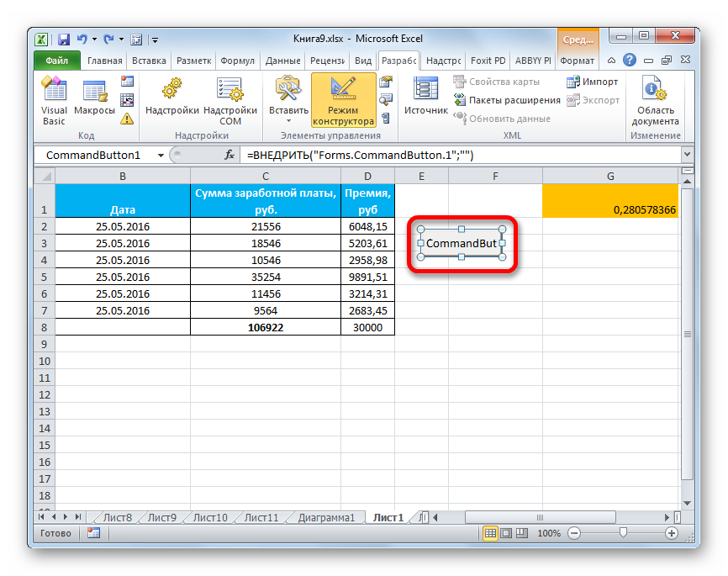Click the Импорт XML button
Image resolution: width=728 pixels, height=576 pixels.
pyautogui.click(x=593, y=82)
